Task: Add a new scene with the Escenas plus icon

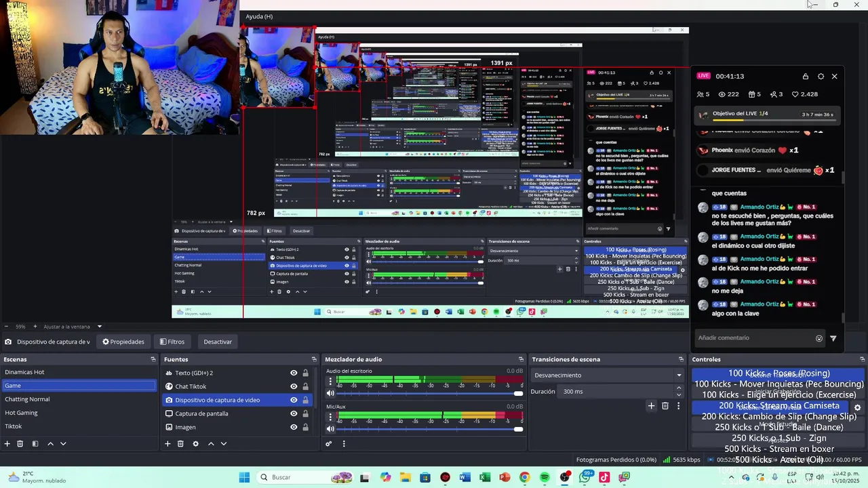Action: pos(7,444)
